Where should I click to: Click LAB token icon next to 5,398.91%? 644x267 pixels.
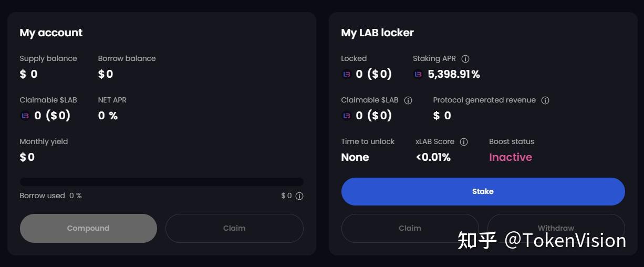418,74
